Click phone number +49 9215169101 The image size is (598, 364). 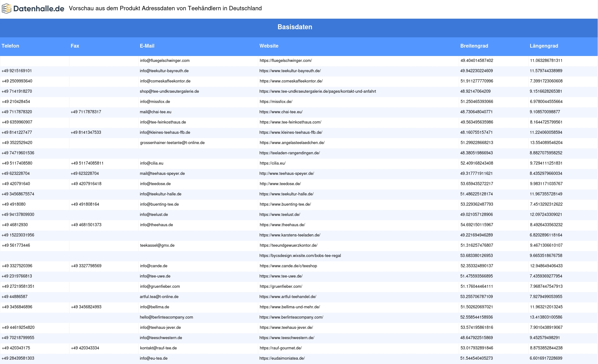coord(17,71)
